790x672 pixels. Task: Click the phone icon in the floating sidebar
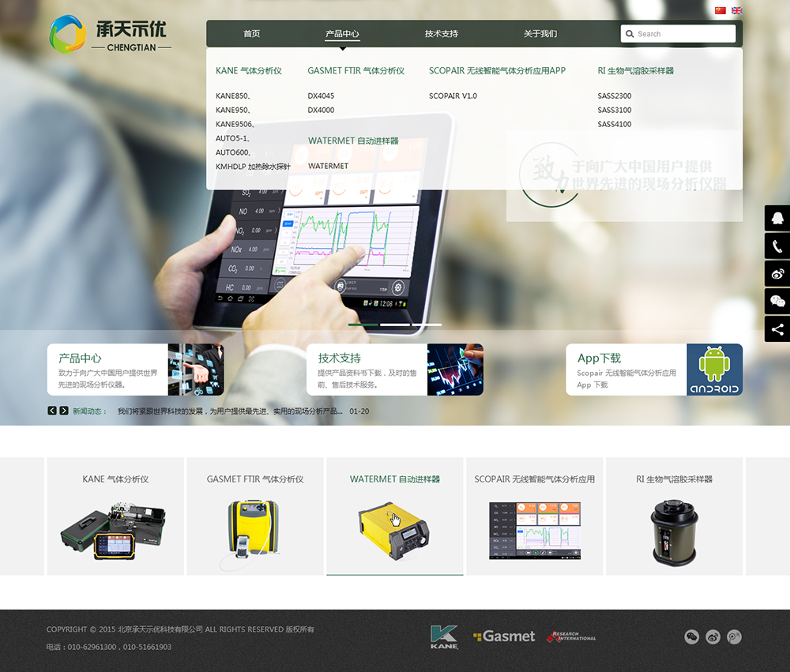(x=777, y=246)
